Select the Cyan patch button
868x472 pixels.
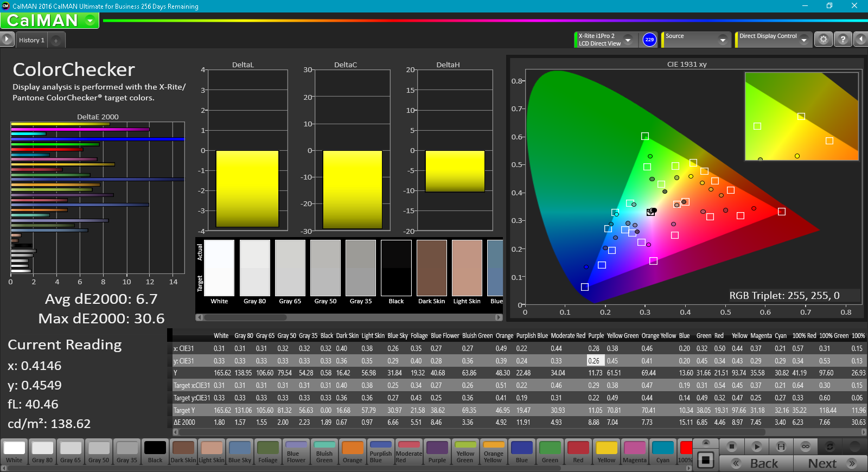tap(663, 452)
